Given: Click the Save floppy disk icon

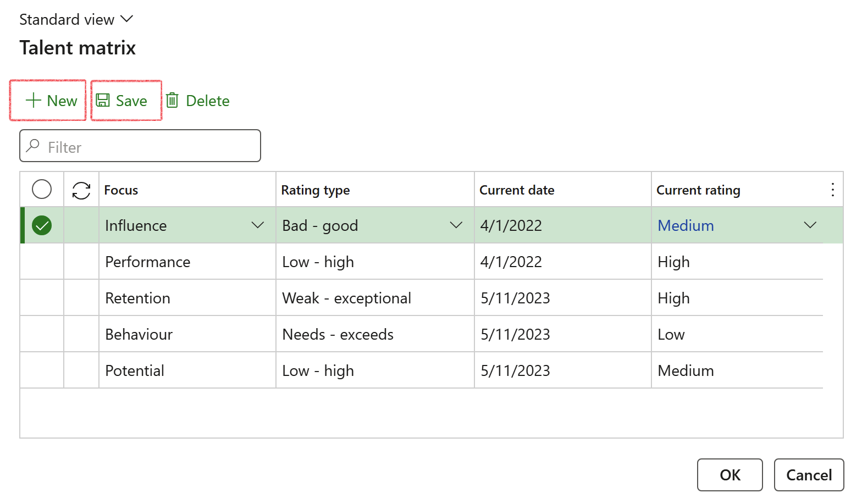Looking at the screenshot, I should coord(103,101).
